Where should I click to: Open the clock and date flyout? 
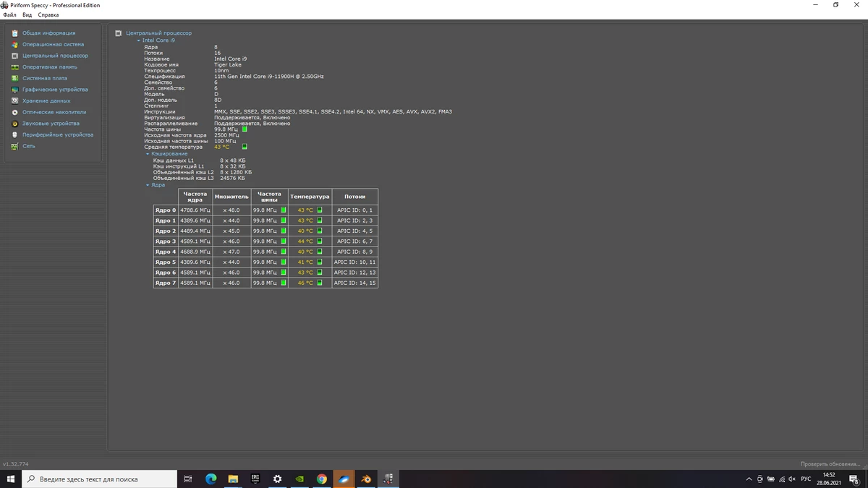829,479
